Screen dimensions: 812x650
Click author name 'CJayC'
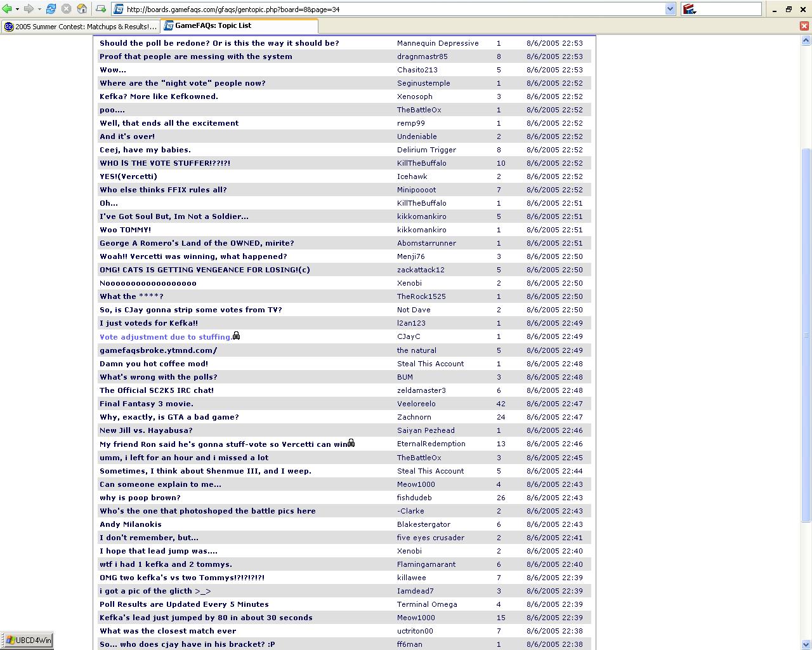tap(409, 336)
